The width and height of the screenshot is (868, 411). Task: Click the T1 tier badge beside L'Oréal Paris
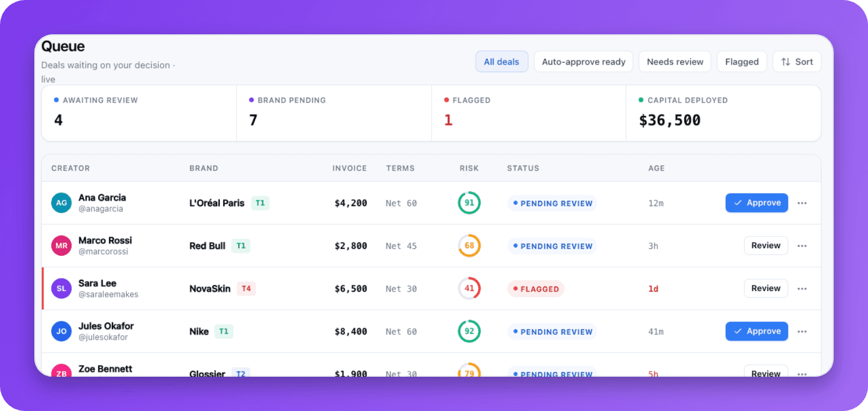[x=260, y=203]
